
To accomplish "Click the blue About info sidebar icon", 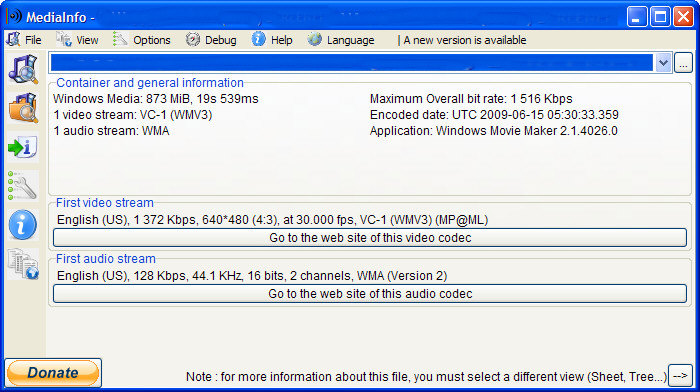I will (x=23, y=225).
